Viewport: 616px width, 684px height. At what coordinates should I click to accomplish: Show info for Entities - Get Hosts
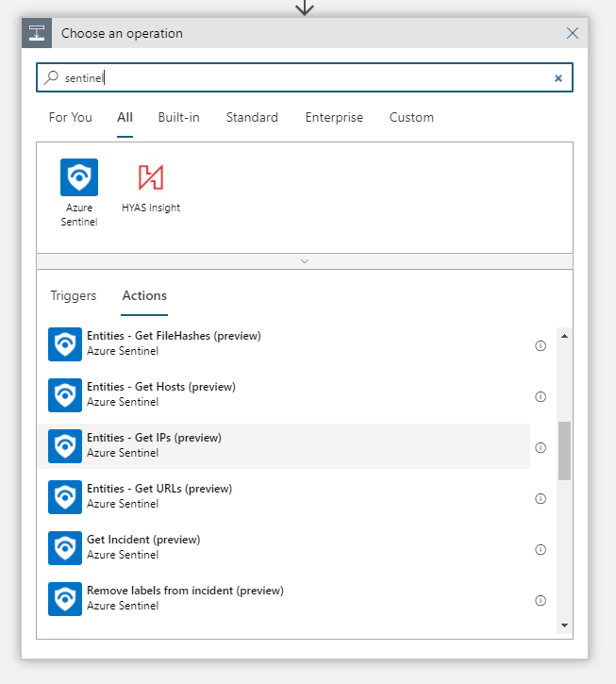[x=541, y=396]
